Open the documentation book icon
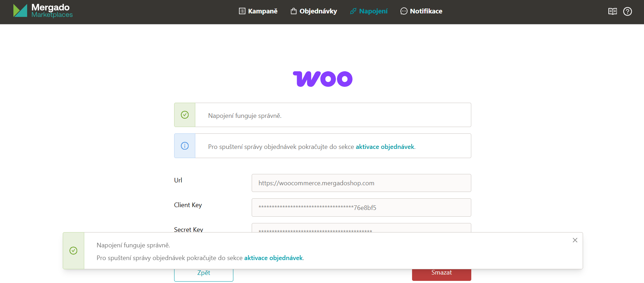Viewport: 644px width, 283px height. point(613,11)
